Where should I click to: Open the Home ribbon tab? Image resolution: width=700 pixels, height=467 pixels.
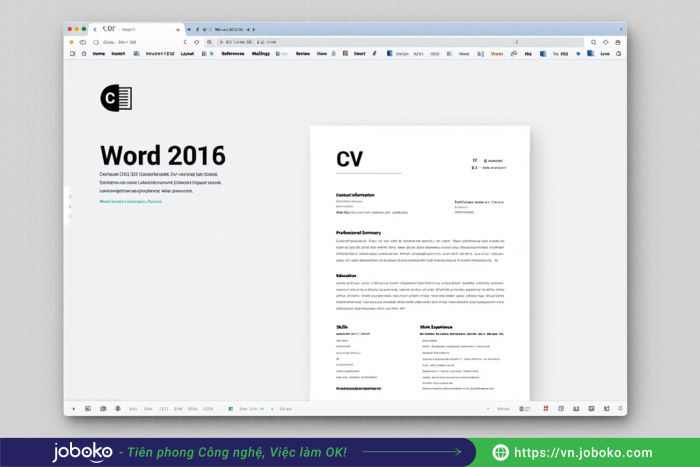[99, 54]
